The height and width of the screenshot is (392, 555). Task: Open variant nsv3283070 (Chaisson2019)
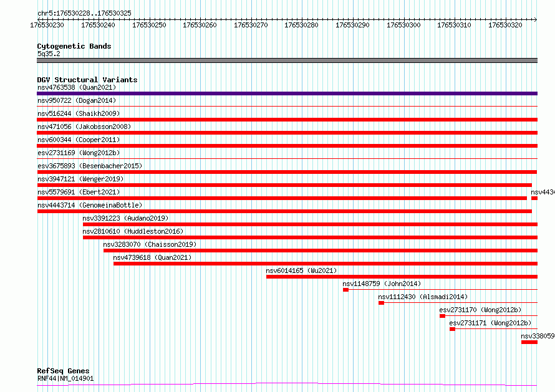click(x=150, y=244)
